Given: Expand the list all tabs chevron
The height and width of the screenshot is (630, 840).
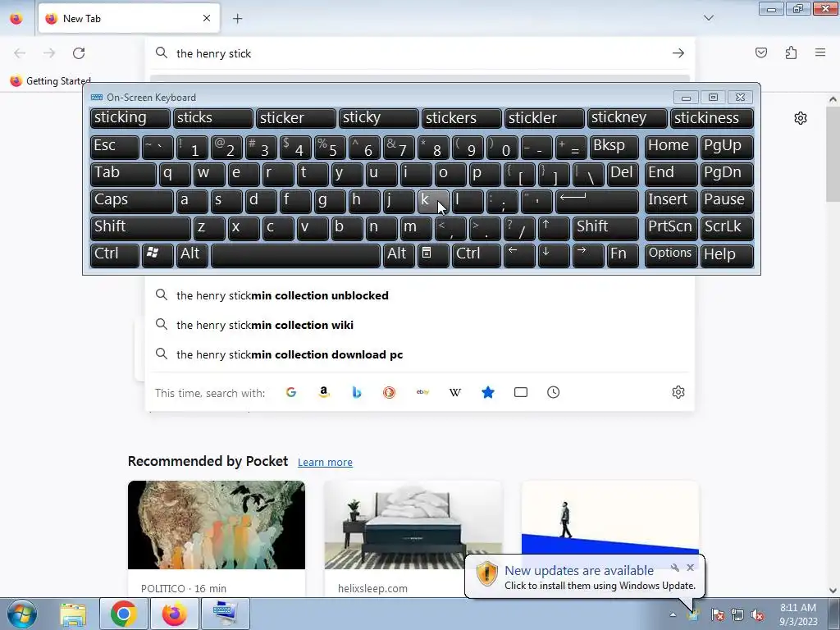Looking at the screenshot, I should [x=708, y=18].
